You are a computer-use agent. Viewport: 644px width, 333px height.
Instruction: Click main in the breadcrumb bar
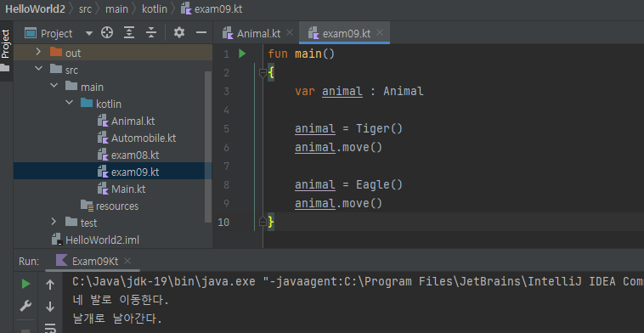click(x=116, y=9)
